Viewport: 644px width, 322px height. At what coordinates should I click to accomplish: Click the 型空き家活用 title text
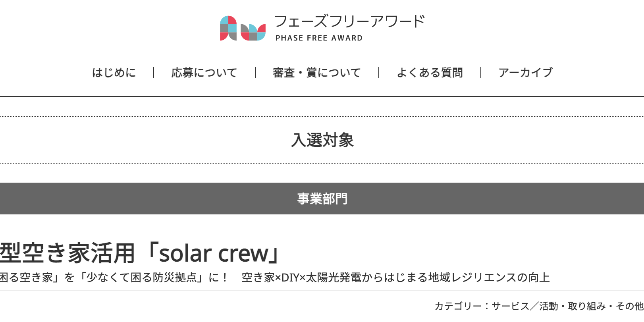[67, 253]
